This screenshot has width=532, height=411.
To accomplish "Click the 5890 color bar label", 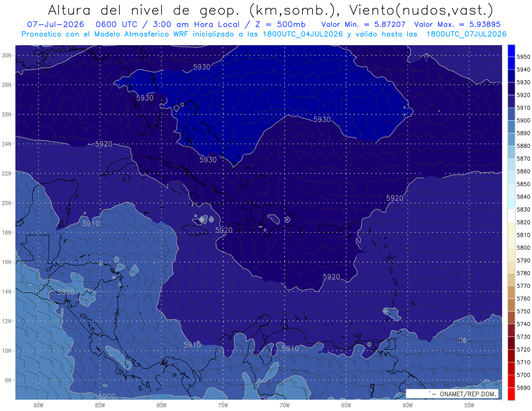I will coord(524,133).
